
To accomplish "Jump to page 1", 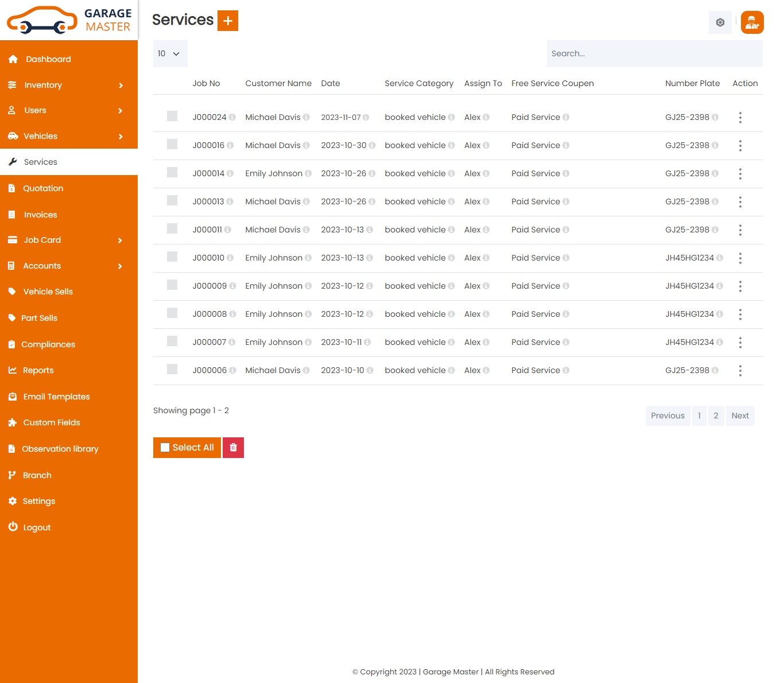I will click(x=699, y=416).
